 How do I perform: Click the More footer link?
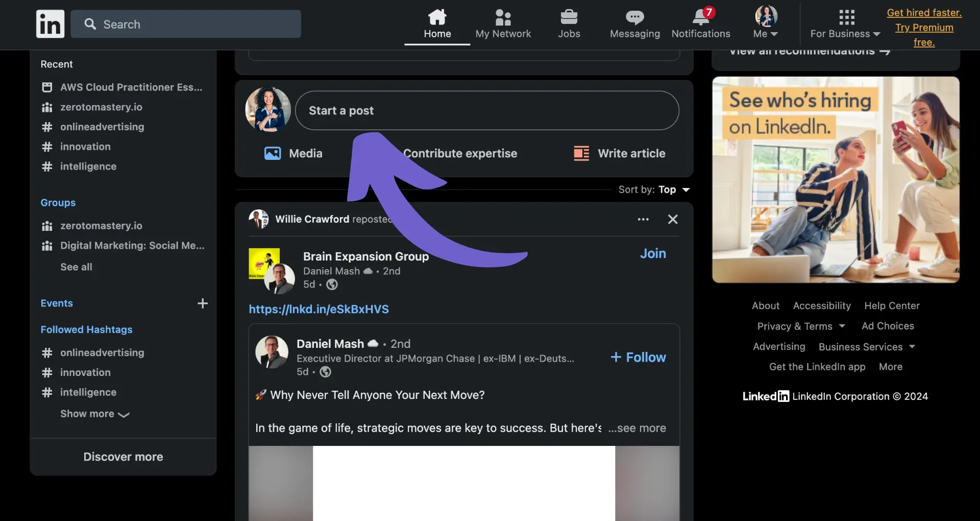[891, 367]
